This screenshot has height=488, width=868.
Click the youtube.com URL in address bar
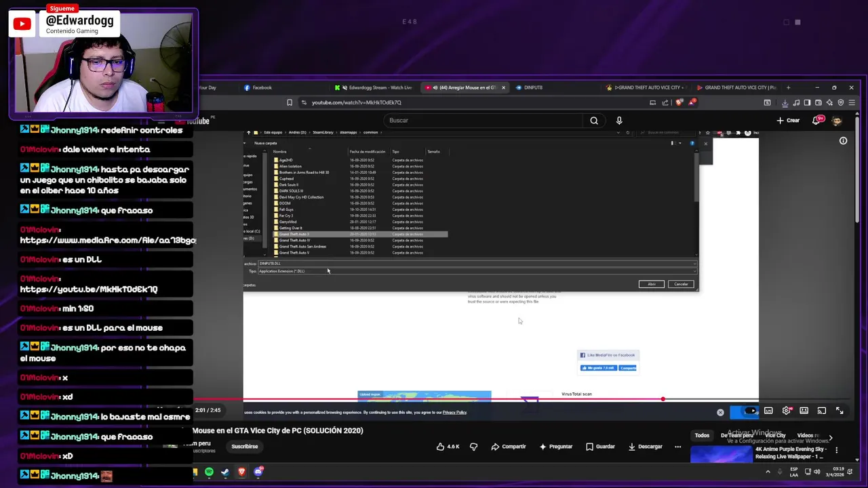pos(357,102)
